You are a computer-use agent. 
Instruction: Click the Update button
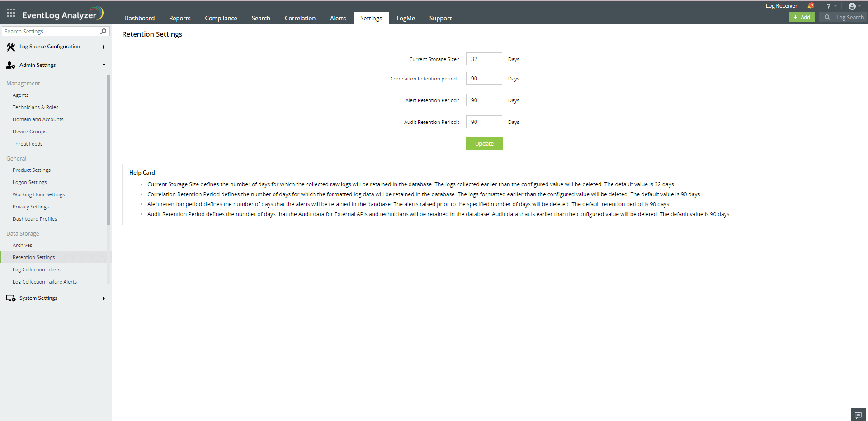(x=484, y=143)
